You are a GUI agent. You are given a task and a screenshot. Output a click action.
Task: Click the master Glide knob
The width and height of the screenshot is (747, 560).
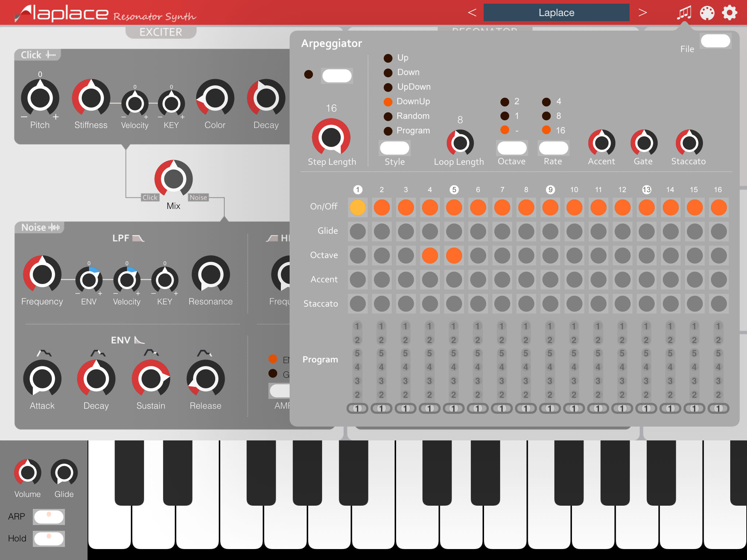[x=64, y=472]
